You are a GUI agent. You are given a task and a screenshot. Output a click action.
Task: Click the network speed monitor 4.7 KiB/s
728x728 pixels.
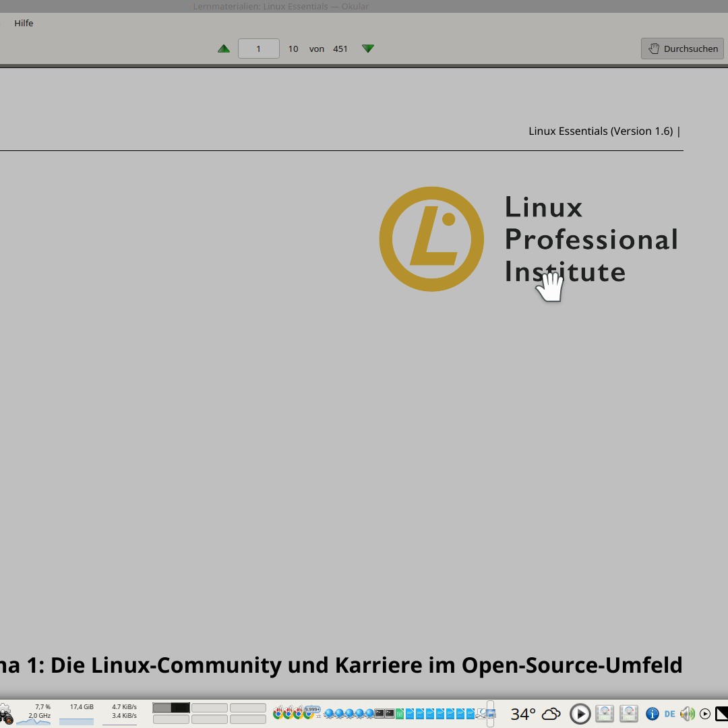[x=120, y=714]
